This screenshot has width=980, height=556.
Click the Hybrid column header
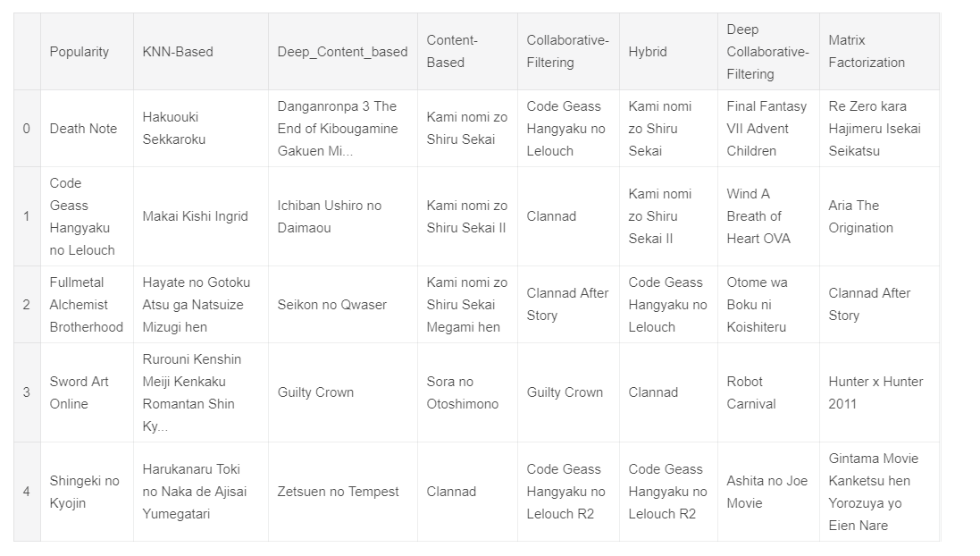tap(648, 52)
